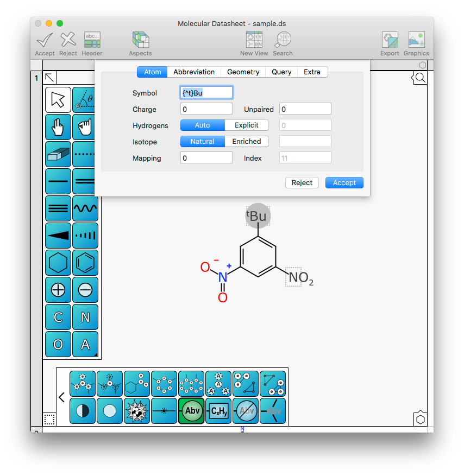Select the eraser tool
This screenshot has height=476, width=464.
click(x=58, y=155)
